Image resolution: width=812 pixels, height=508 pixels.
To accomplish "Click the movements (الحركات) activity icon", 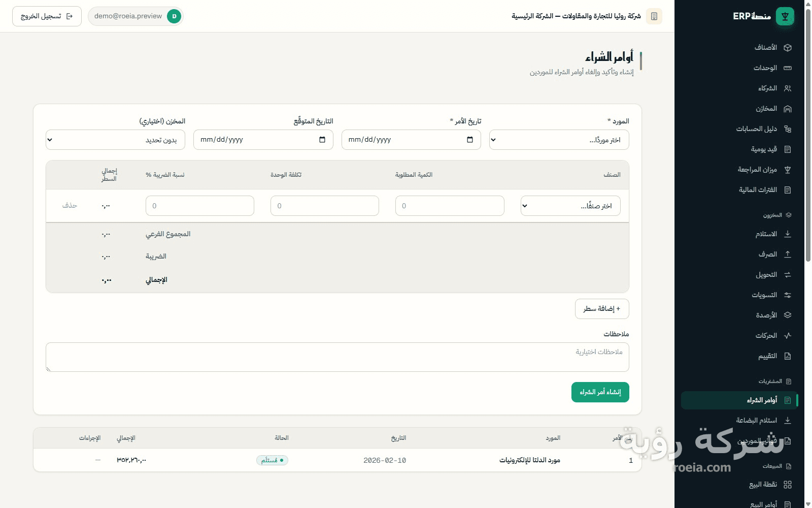I will click(788, 336).
